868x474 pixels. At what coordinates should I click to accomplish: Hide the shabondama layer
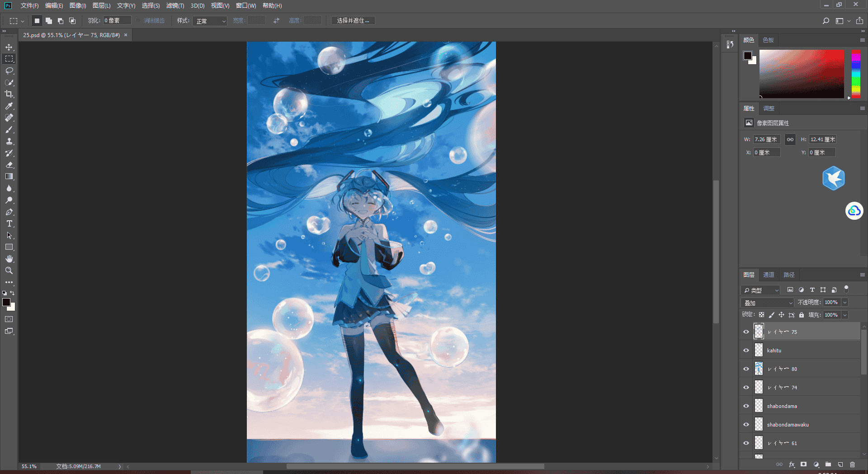(746, 406)
